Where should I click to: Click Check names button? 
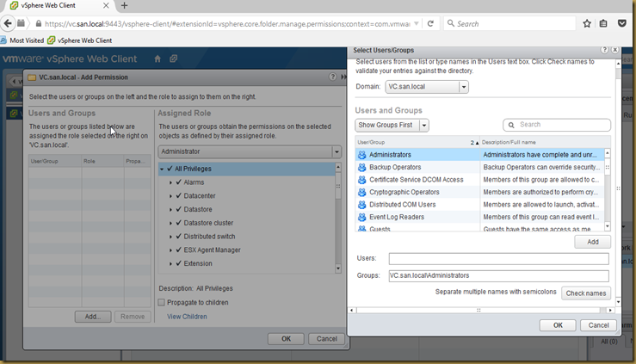(586, 293)
